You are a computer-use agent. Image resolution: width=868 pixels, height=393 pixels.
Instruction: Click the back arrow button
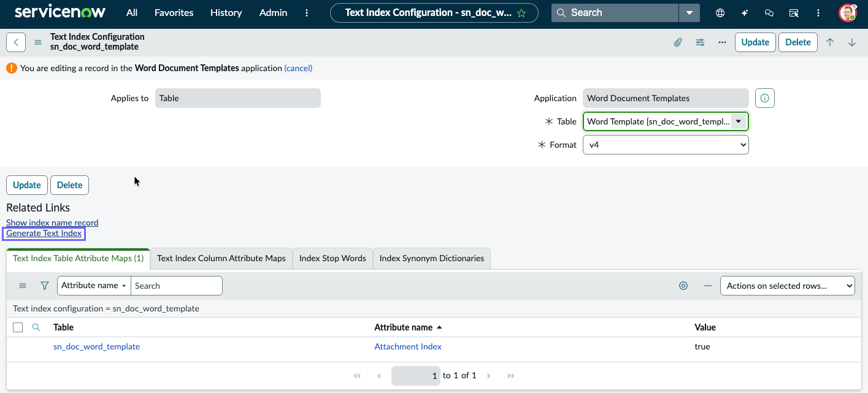(16, 42)
